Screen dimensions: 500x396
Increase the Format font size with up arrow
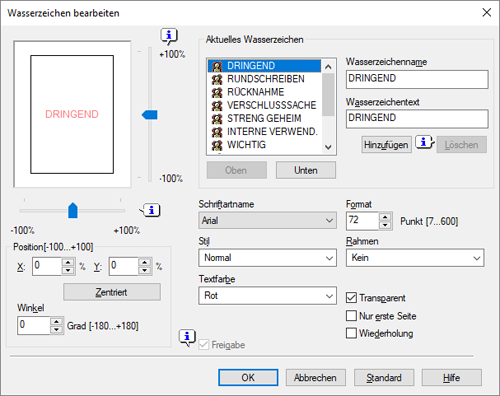pos(385,217)
